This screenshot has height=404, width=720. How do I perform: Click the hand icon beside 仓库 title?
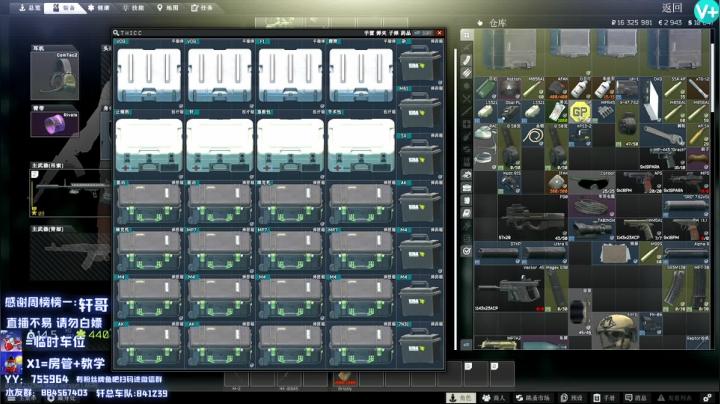(x=480, y=22)
